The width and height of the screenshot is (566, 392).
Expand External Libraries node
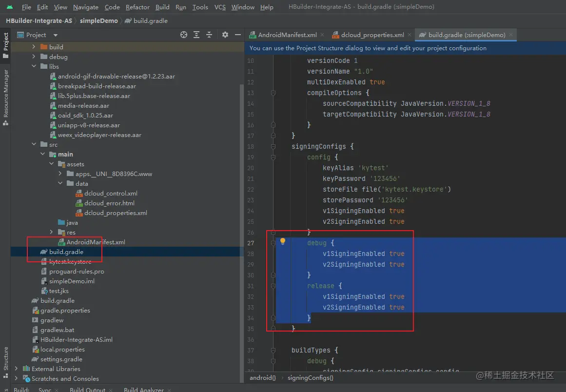(x=16, y=369)
